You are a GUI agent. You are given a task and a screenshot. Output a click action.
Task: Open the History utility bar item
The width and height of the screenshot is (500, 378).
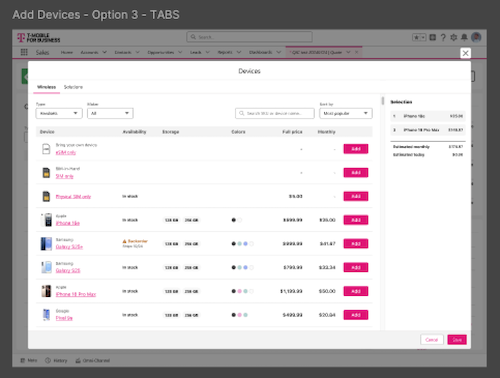coord(56,360)
